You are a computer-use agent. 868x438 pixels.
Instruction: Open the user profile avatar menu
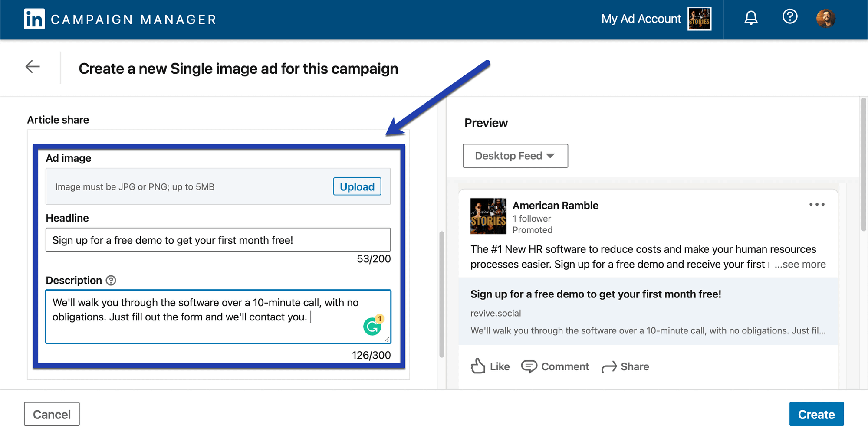coord(825,19)
